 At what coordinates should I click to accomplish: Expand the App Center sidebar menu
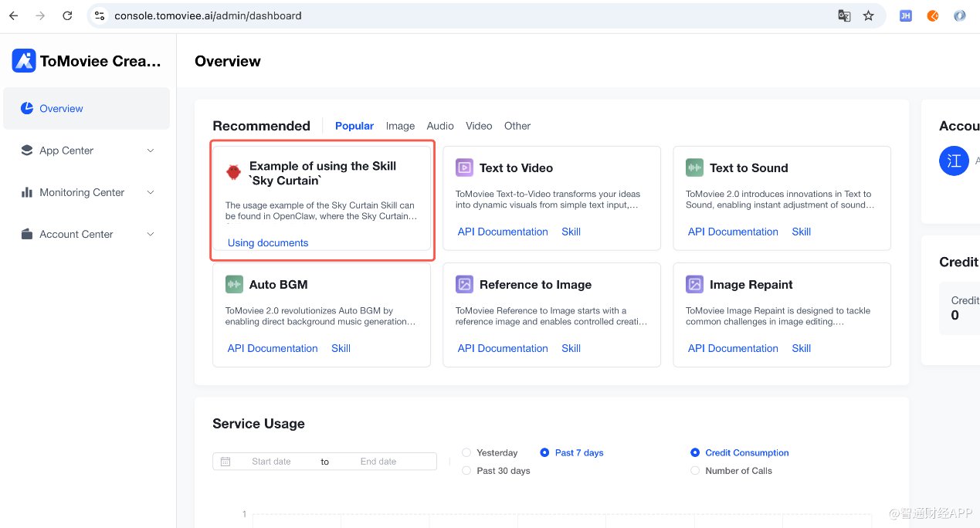(x=86, y=151)
